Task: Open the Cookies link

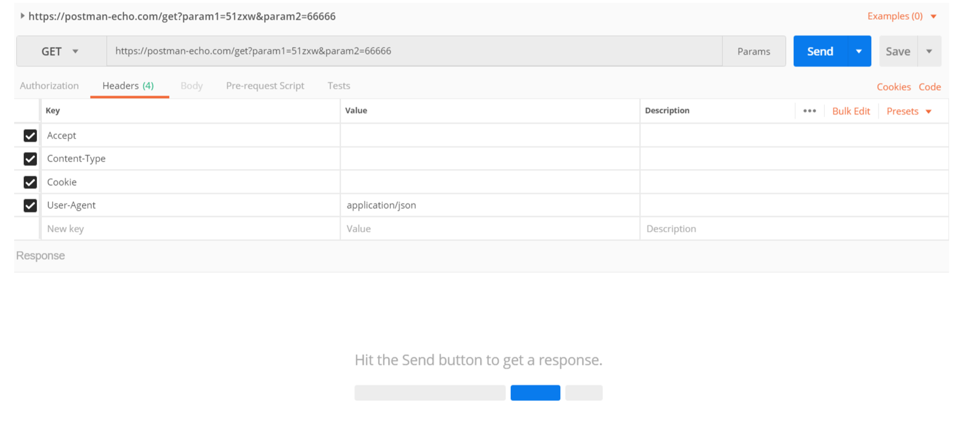Action: tap(893, 87)
